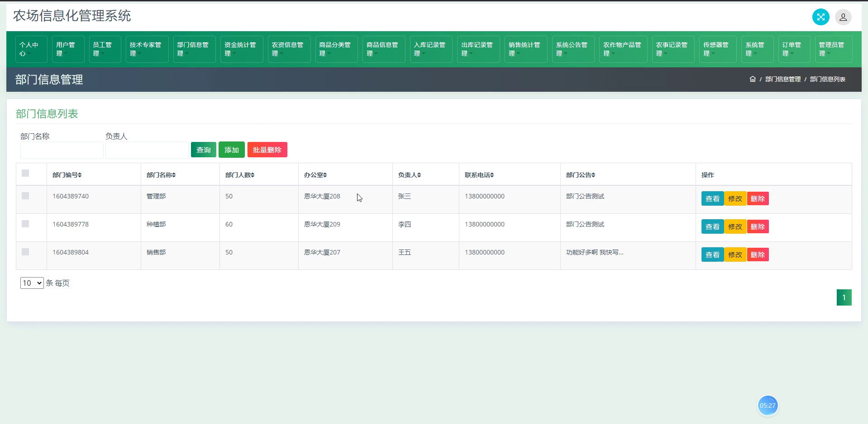Open the 销售统计管理 menu
The width and height of the screenshot is (868, 424).
pos(526,49)
